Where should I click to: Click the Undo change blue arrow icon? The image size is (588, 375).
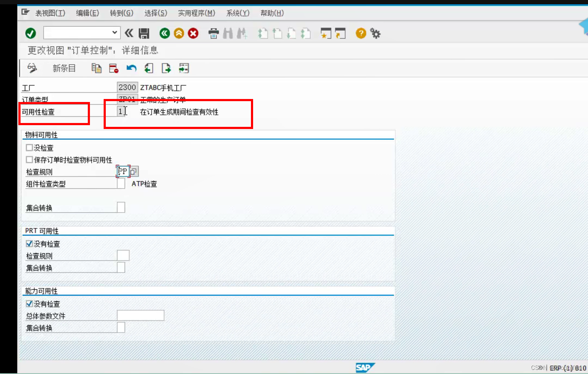(131, 68)
